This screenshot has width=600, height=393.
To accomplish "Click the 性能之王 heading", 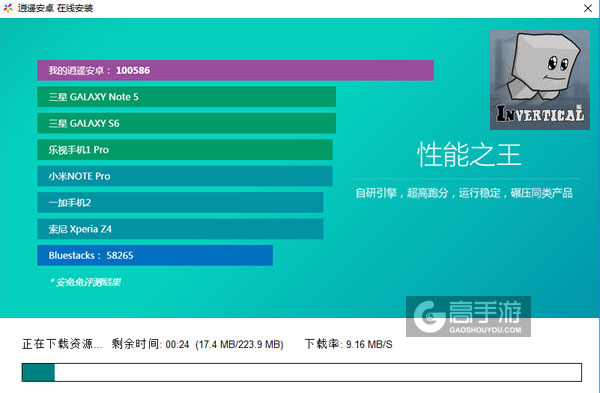I will pyautogui.click(x=469, y=155).
